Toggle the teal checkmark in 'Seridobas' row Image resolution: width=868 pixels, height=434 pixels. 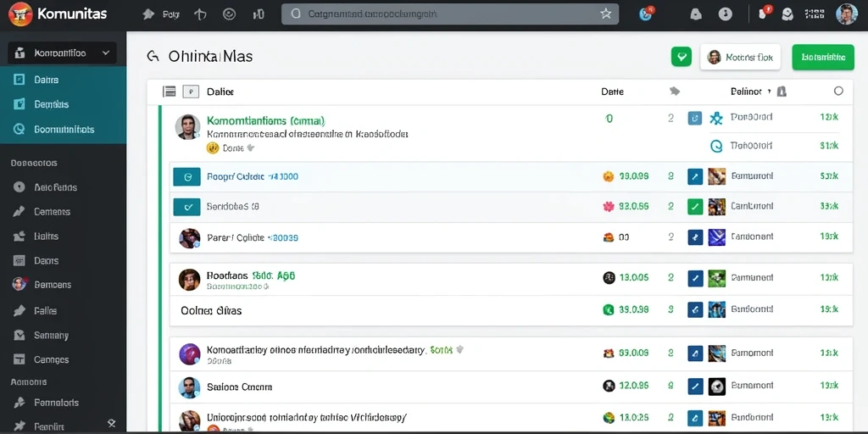point(187,207)
